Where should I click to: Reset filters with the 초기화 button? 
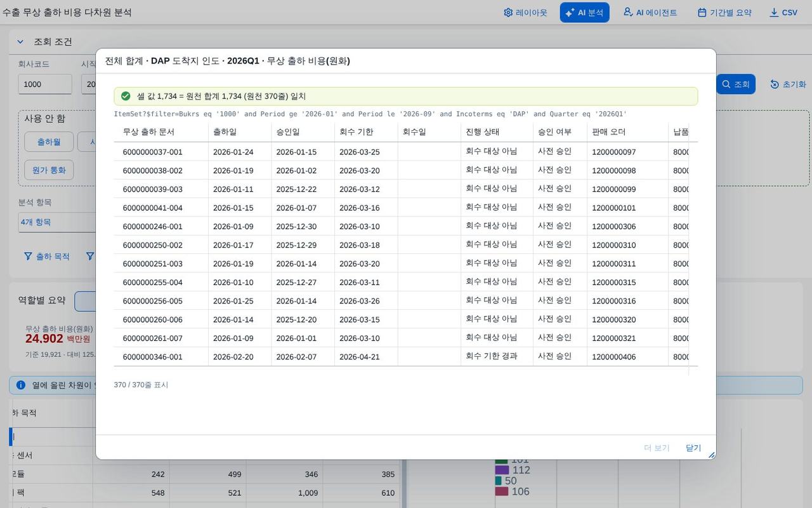788,84
